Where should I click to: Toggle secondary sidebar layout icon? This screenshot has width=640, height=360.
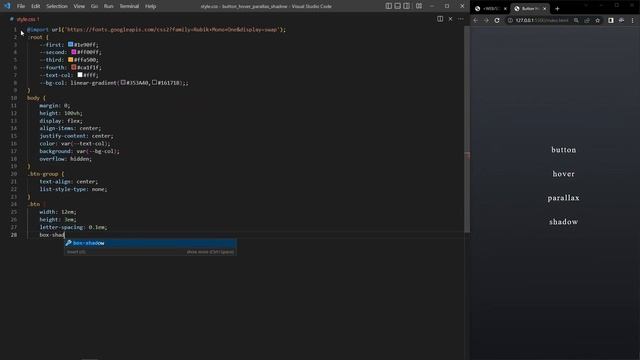click(407, 6)
